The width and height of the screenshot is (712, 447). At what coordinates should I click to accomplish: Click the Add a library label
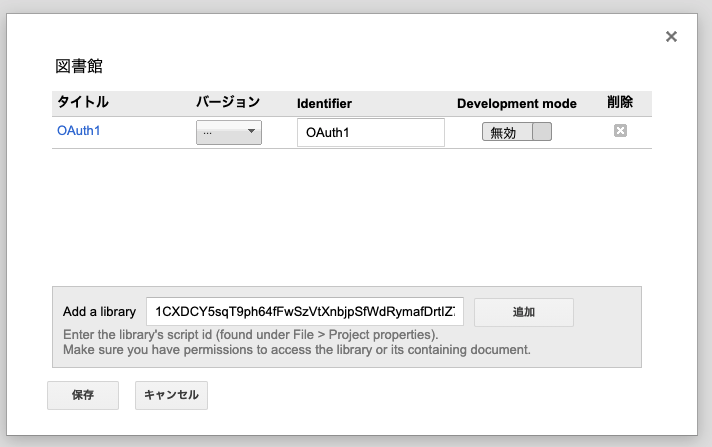99,312
